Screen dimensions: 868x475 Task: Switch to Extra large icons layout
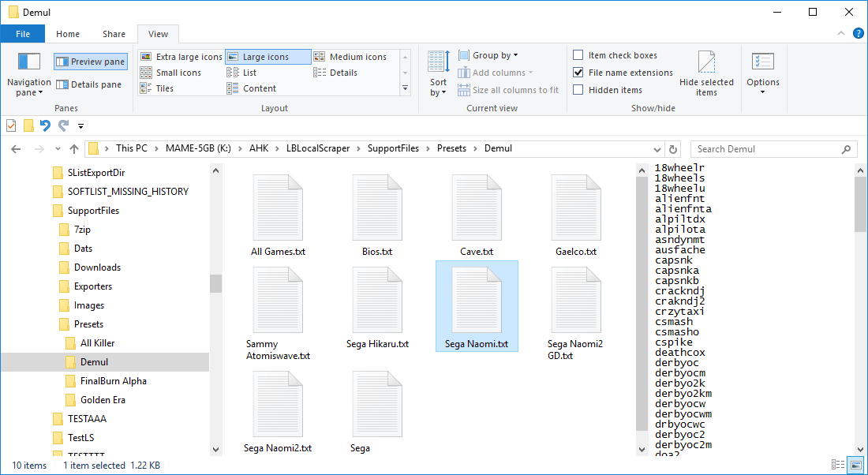(x=181, y=57)
